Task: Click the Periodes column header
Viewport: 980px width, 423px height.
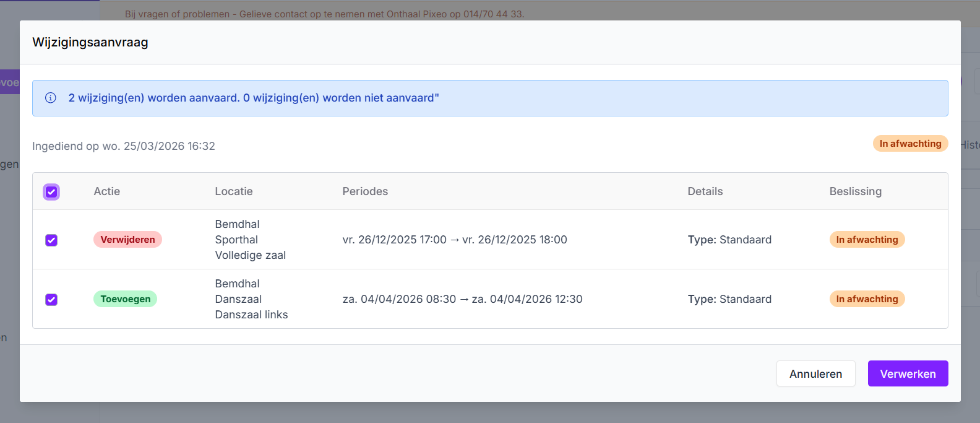Action: tap(365, 191)
